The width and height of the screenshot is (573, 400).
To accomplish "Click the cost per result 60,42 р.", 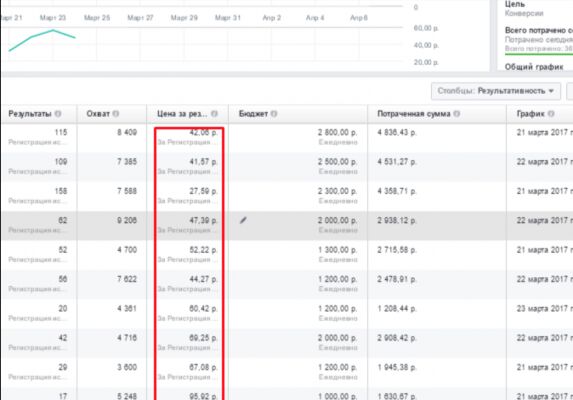I will 203,309.
